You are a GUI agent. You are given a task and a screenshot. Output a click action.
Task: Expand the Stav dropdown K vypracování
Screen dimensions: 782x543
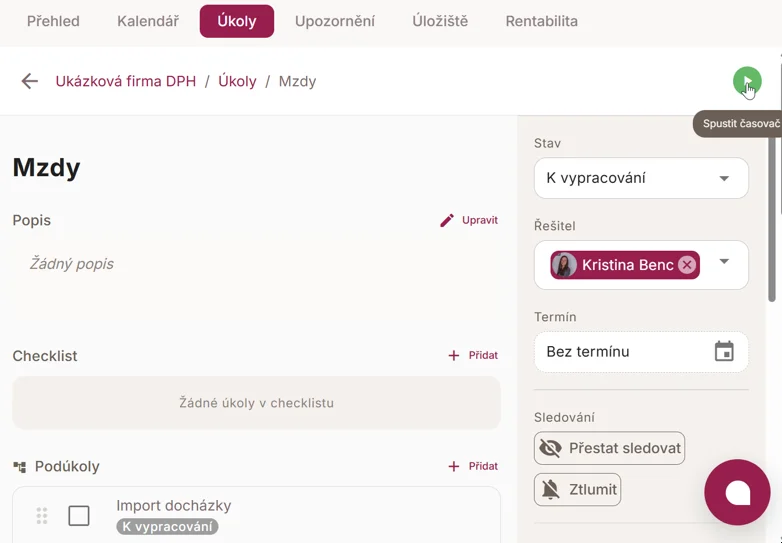click(x=641, y=178)
